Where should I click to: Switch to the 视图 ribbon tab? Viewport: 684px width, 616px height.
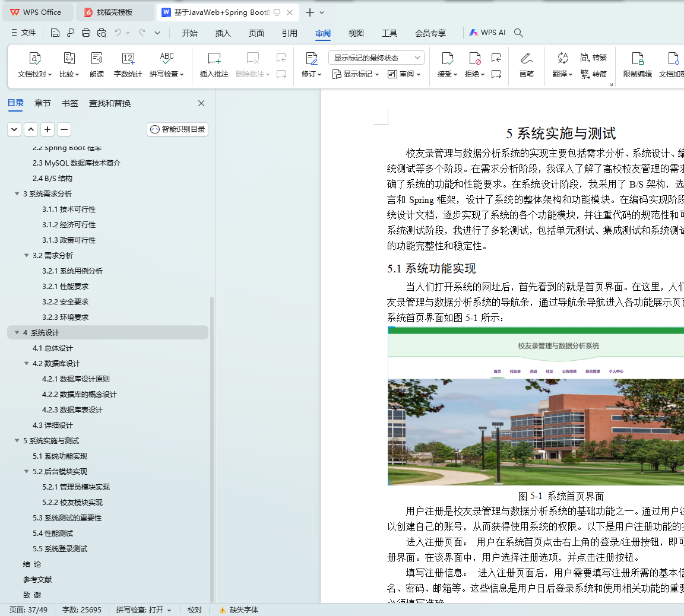pos(356,33)
